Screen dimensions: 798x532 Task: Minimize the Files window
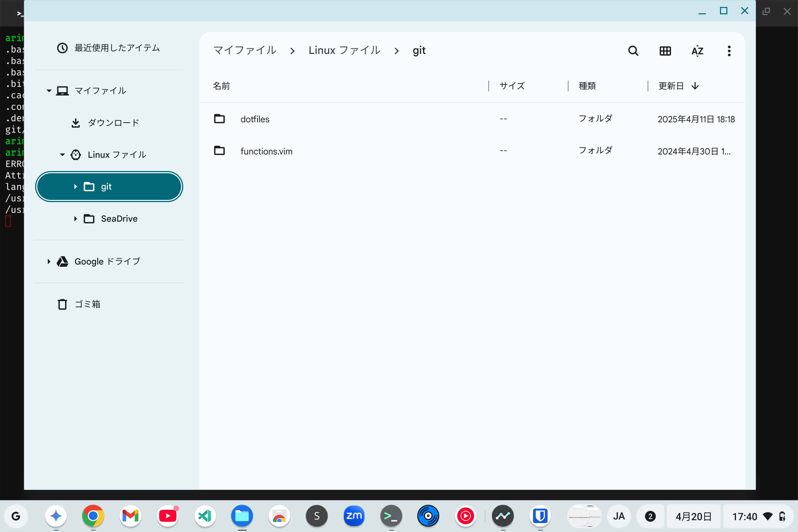(x=702, y=11)
